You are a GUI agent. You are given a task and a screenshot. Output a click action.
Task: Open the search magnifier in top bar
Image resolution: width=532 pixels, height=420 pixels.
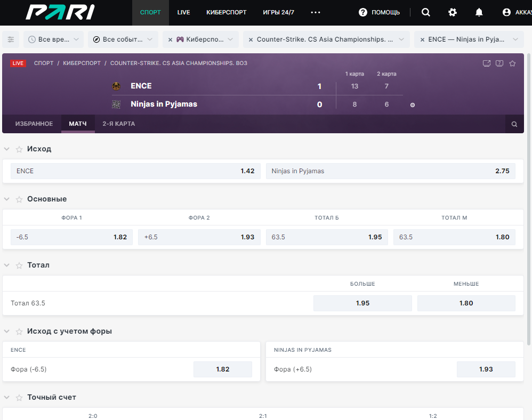[x=425, y=13]
